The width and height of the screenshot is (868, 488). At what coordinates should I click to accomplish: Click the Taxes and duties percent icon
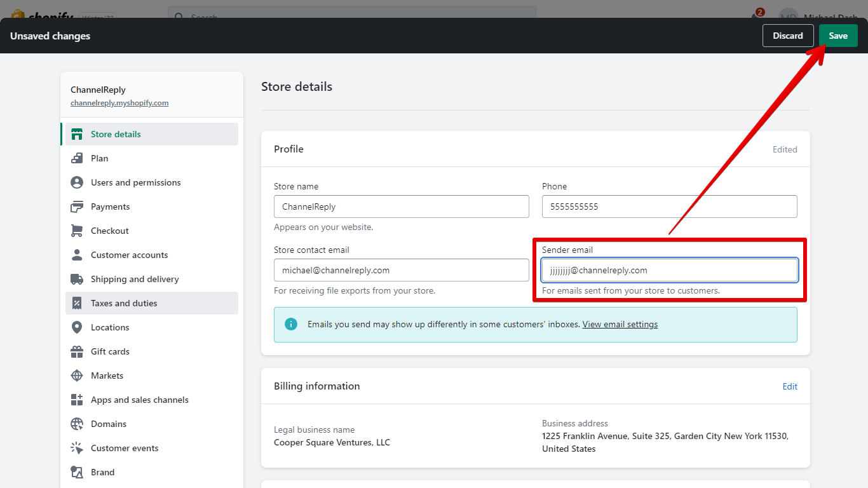coord(77,303)
